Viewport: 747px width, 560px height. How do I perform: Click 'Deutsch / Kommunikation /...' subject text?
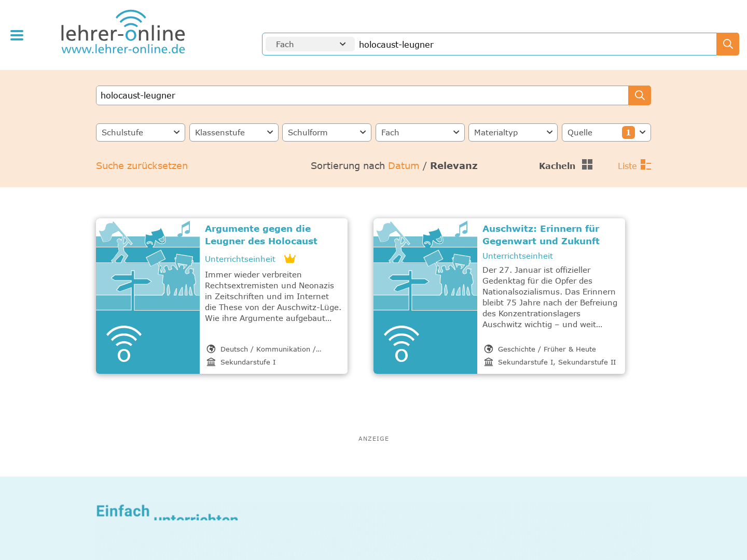[271, 349]
